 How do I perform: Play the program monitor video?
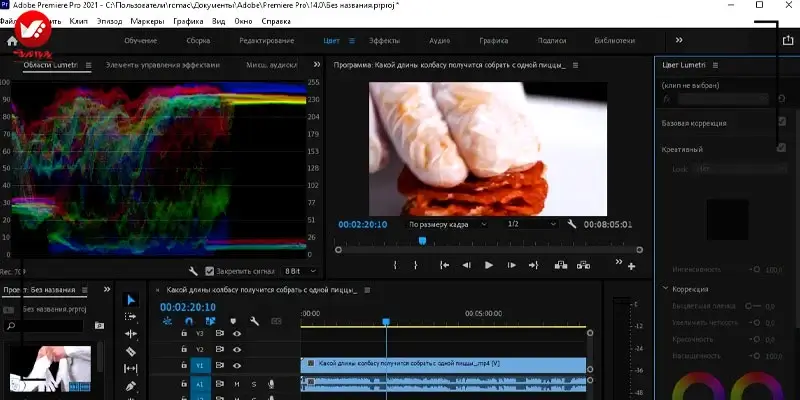[x=489, y=265]
